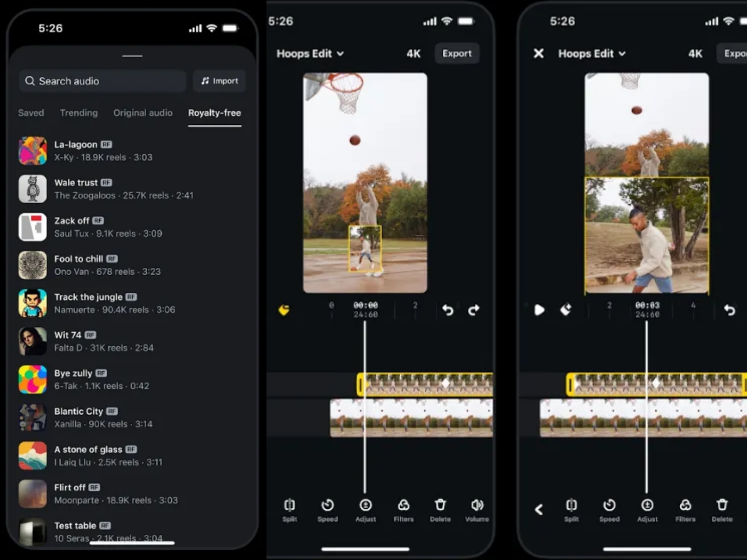Open the Original audio tab

[142, 113]
